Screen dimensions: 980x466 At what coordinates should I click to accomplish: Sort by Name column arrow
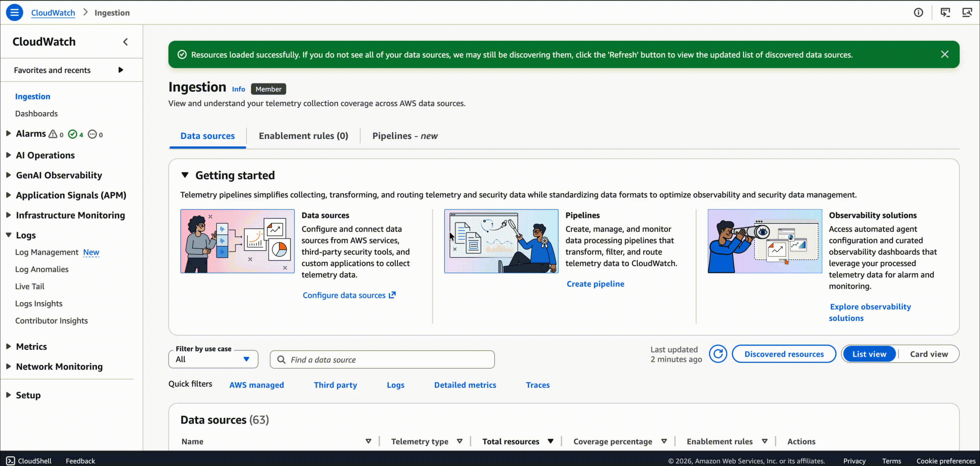[368, 441]
